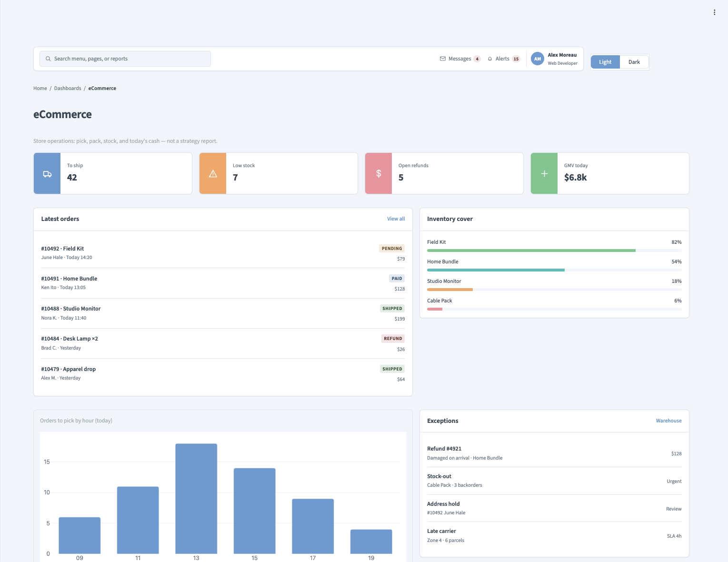728x562 pixels.
Task: Click the warning triangle on Low stock card
Action: [x=213, y=174]
